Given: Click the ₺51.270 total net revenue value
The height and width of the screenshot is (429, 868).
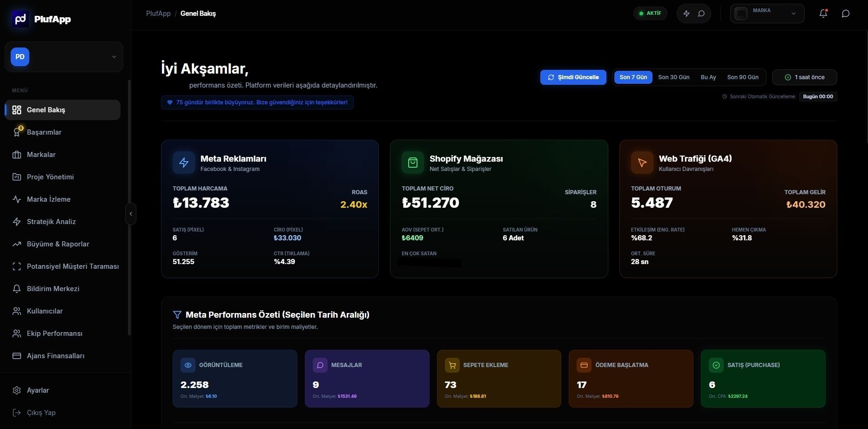Looking at the screenshot, I should pyautogui.click(x=431, y=203).
